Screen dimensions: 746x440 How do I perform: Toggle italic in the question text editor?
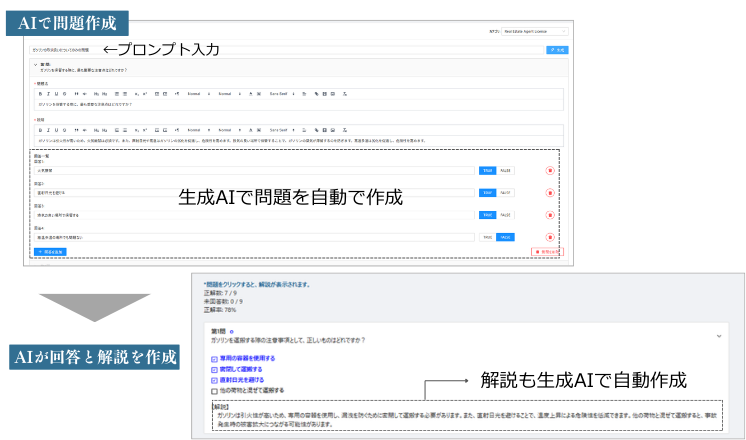point(48,93)
